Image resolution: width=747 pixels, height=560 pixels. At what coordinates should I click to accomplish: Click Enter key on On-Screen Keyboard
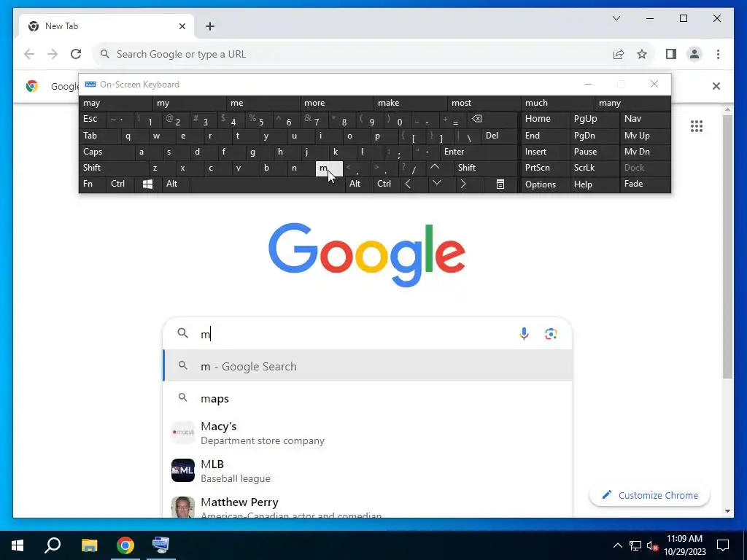click(x=479, y=152)
